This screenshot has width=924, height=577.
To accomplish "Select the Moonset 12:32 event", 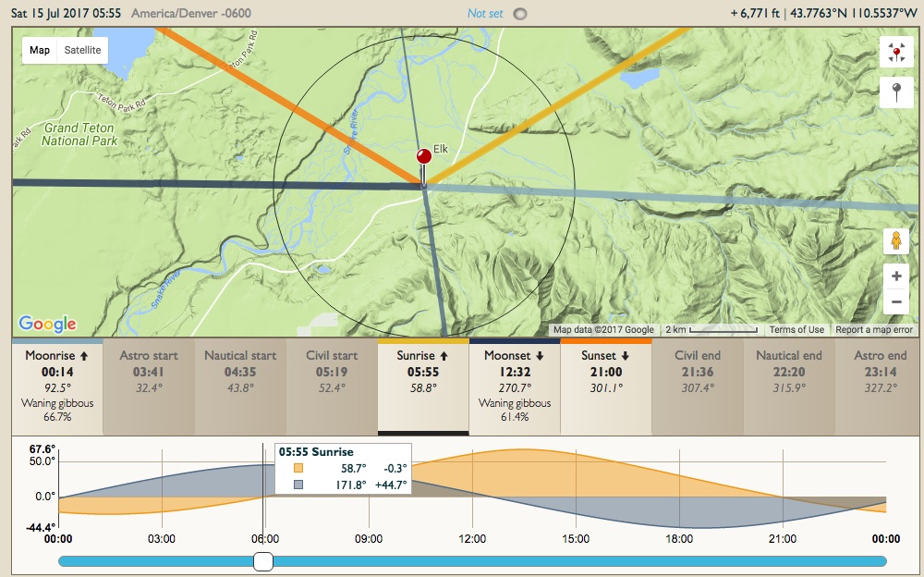I will (515, 386).
